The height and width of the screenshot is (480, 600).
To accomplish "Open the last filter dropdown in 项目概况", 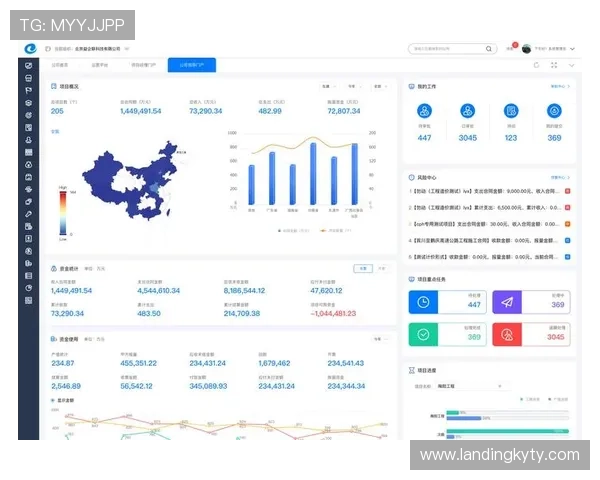I will [x=381, y=87].
